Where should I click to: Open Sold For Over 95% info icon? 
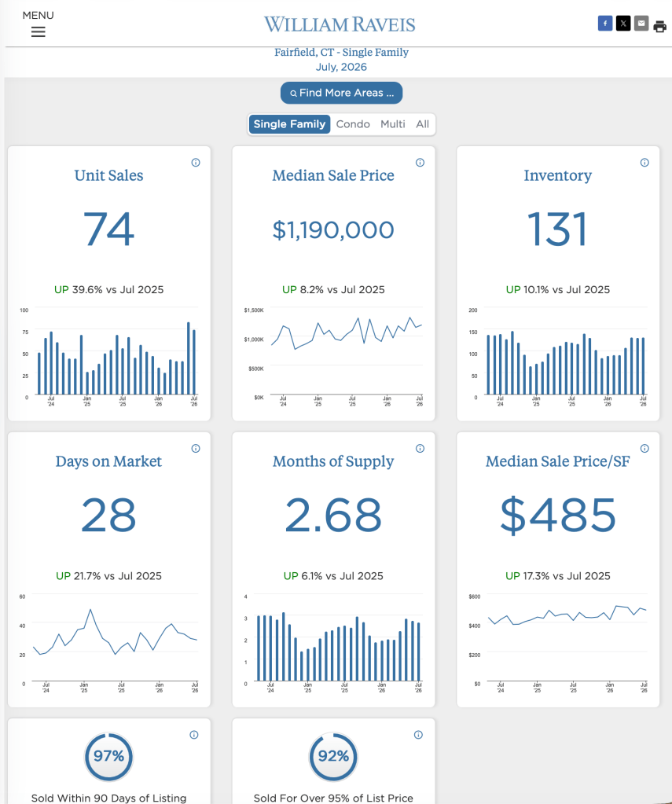tap(419, 735)
